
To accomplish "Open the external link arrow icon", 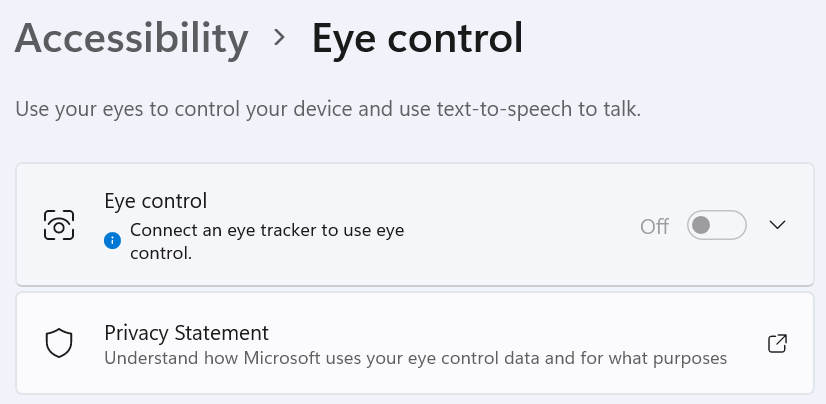I will coord(777,344).
